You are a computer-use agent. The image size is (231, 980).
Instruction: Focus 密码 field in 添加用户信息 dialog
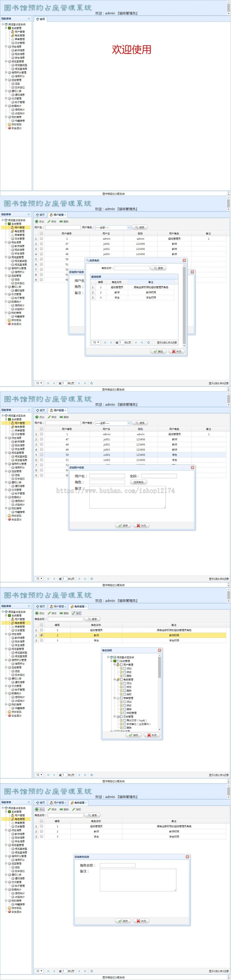[159, 476]
